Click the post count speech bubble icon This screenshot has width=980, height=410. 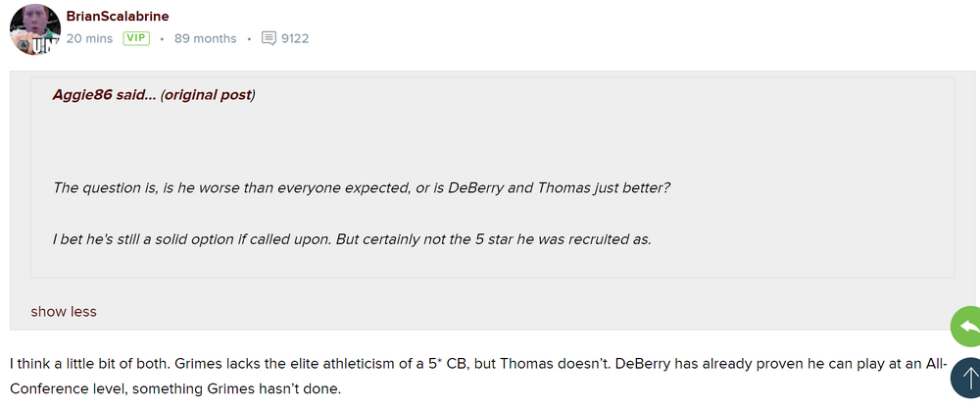(x=269, y=39)
